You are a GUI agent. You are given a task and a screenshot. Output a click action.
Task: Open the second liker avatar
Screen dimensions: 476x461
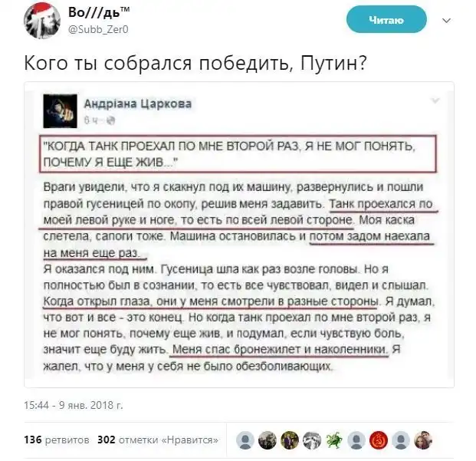[268, 440]
